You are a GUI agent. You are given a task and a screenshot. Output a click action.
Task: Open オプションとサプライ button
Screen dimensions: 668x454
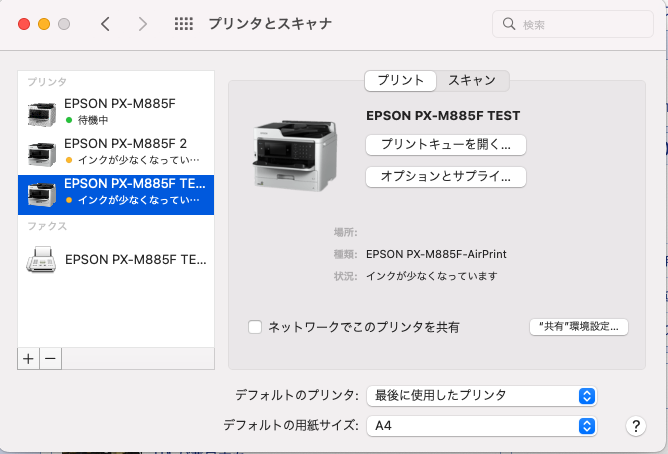click(446, 176)
